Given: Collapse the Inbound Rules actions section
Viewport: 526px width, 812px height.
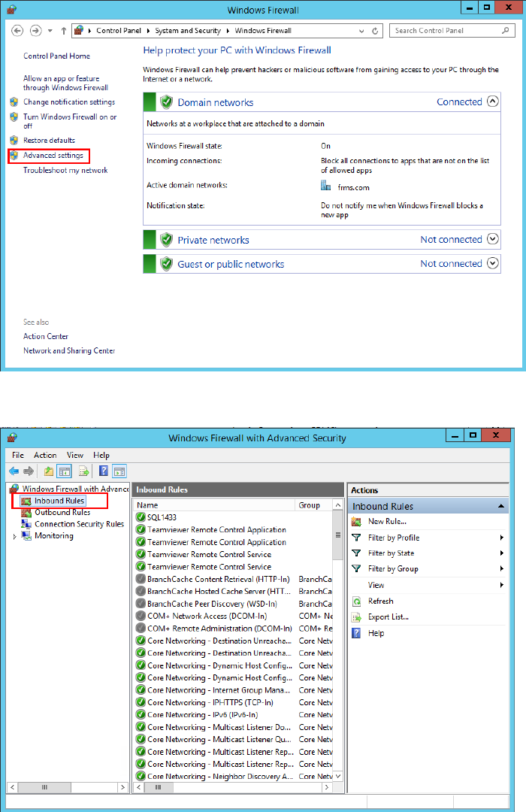Looking at the screenshot, I should pyautogui.click(x=501, y=506).
